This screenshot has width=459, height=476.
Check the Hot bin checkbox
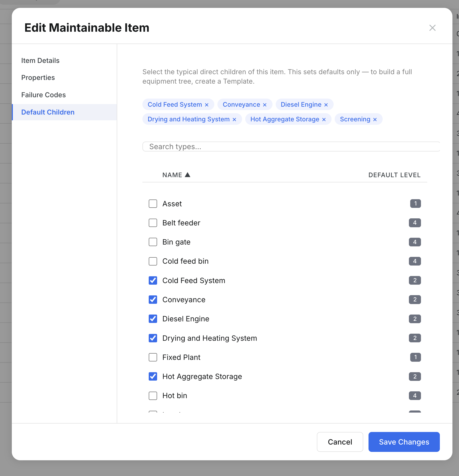coord(153,396)
